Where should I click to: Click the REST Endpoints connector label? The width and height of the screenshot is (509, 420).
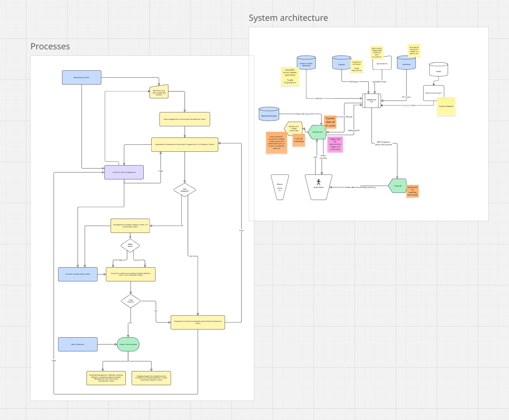point(384,143)
